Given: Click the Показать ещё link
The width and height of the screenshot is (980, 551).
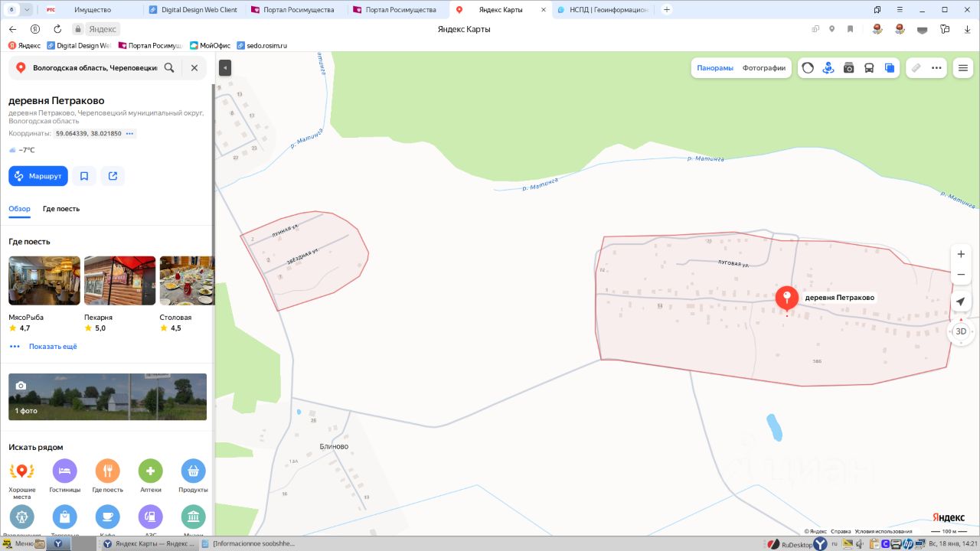Looking at the screenshot, I should (53, 347).
